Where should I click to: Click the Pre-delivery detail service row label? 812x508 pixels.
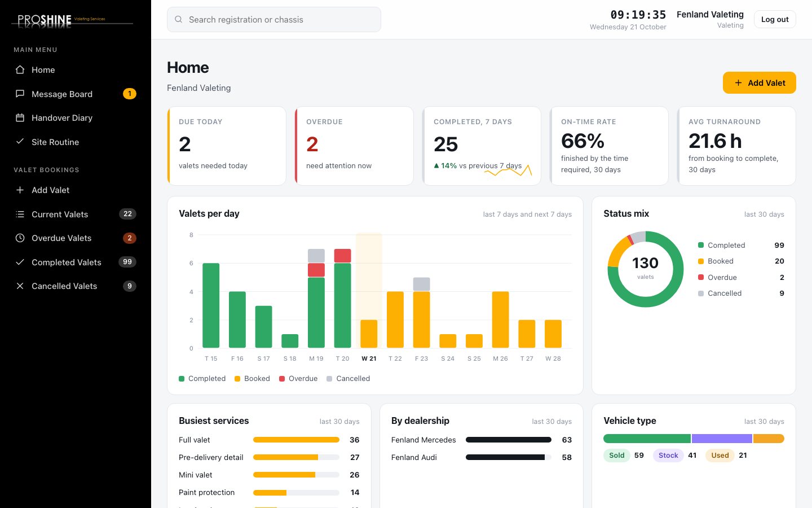211,457
